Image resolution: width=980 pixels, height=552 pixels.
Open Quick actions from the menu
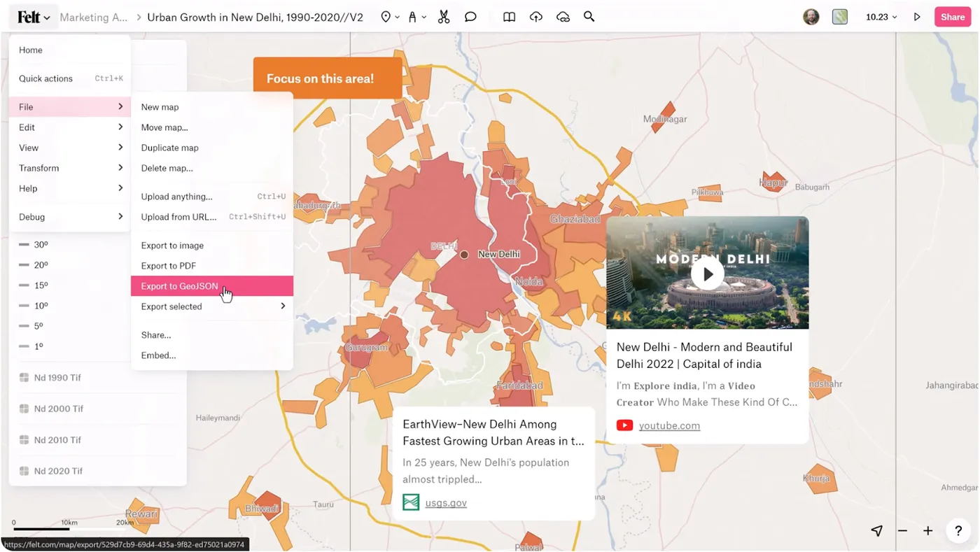[70, 78]
